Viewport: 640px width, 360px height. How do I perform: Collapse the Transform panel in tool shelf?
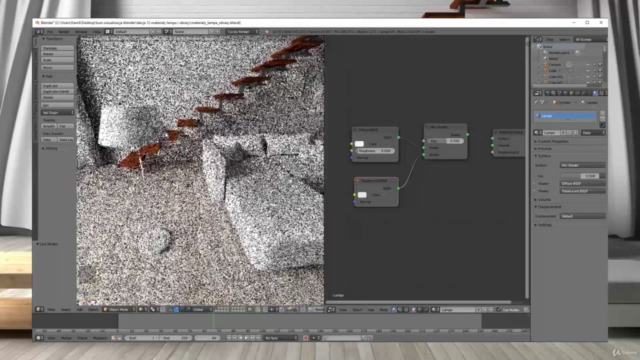point(53,39)
